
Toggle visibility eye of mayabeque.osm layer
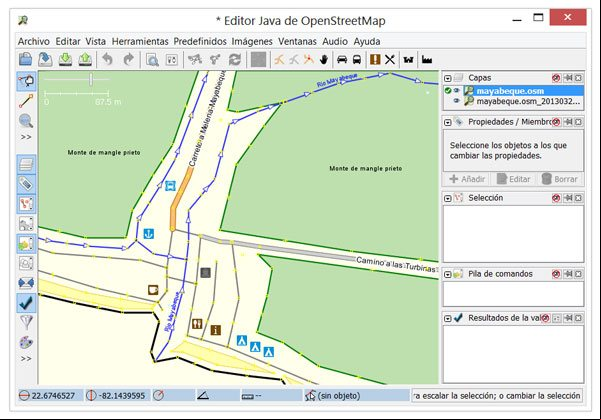[456, 90]
